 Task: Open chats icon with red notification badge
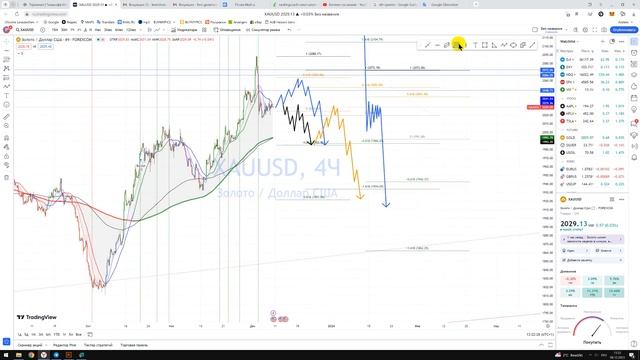coord(634,123)
